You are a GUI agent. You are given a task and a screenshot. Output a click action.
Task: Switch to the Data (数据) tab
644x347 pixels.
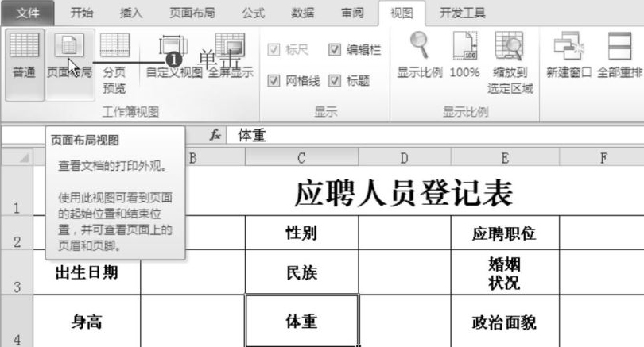click(303, 13)
